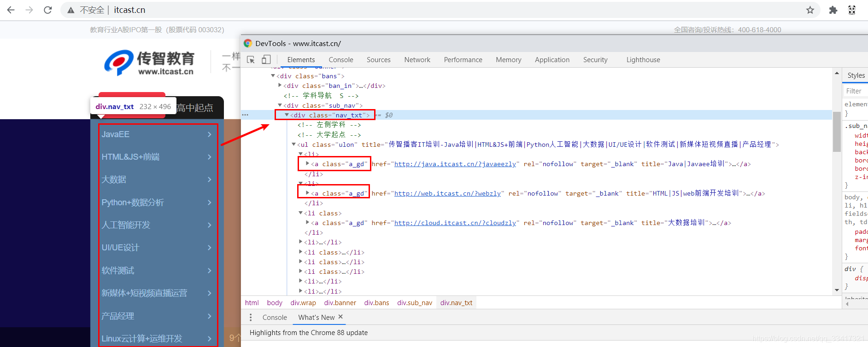Open the Network tab
This screenshot has width=868, height=347.
tap(417, 60)
